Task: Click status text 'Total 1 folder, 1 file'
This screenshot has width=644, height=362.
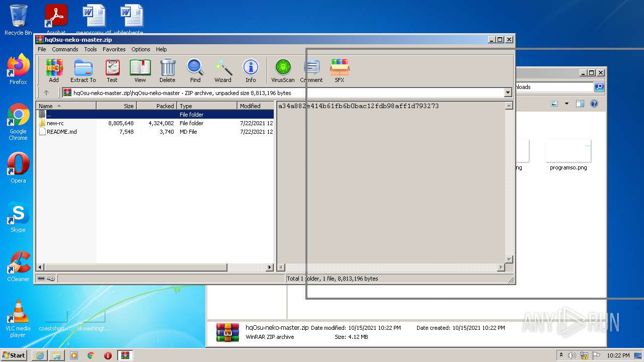Action: (x=332, y=279)
